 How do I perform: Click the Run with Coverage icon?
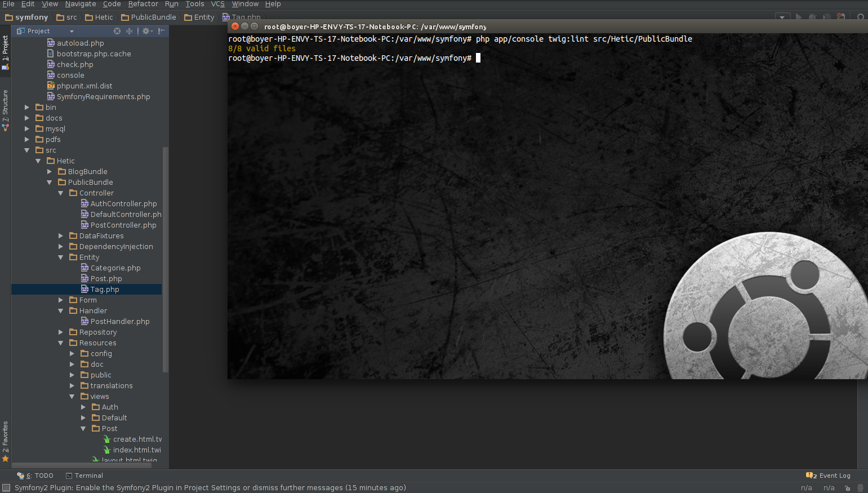(826, 17)
